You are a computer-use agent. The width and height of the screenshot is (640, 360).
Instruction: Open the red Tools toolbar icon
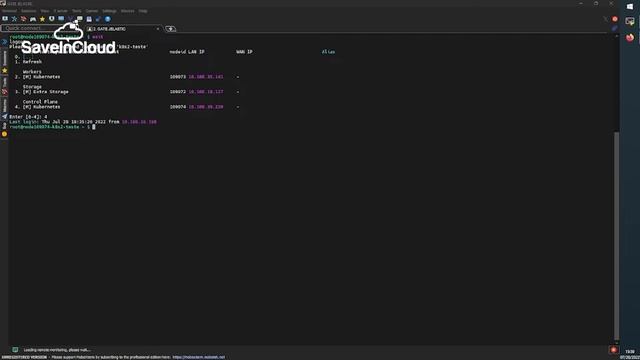(24, 19)
